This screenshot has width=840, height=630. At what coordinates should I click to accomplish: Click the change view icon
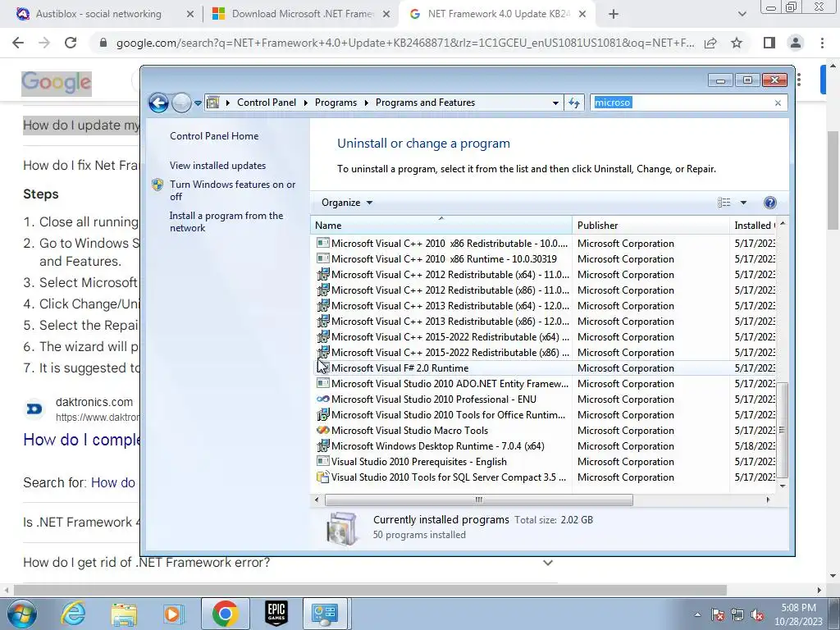pyautogui.click(x=724, y=203)
